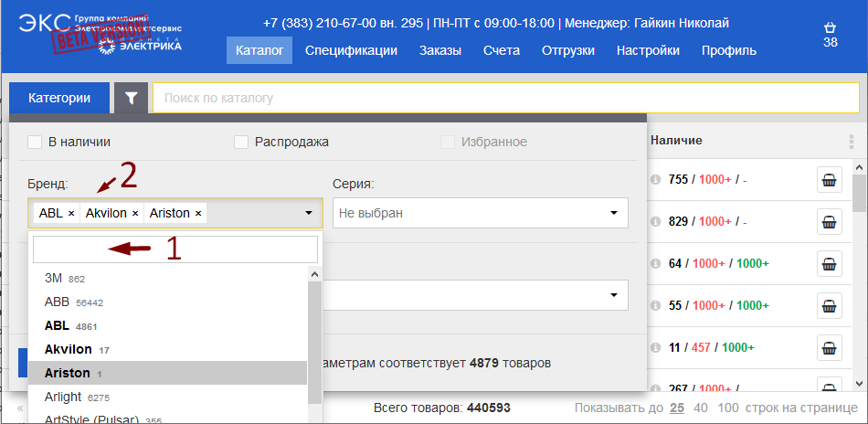
Task: Toggle the "Распродажа" checkbox
Action: (241, 142)
